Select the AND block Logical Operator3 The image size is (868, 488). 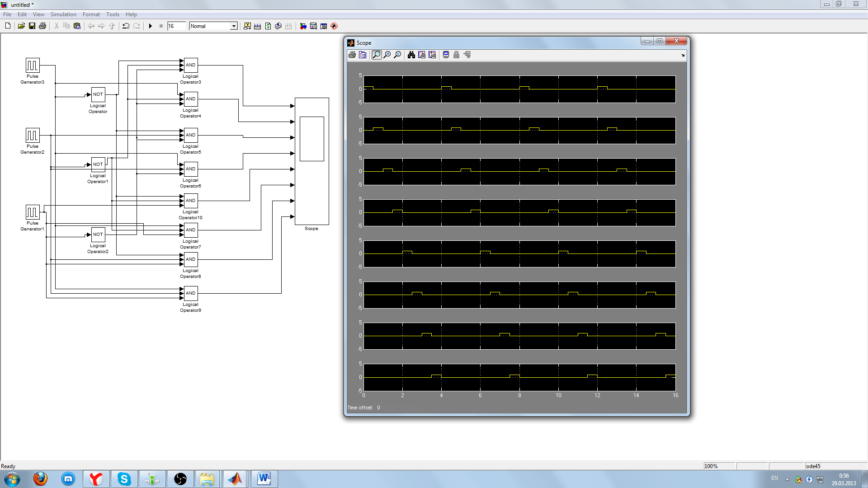point(191,65)
